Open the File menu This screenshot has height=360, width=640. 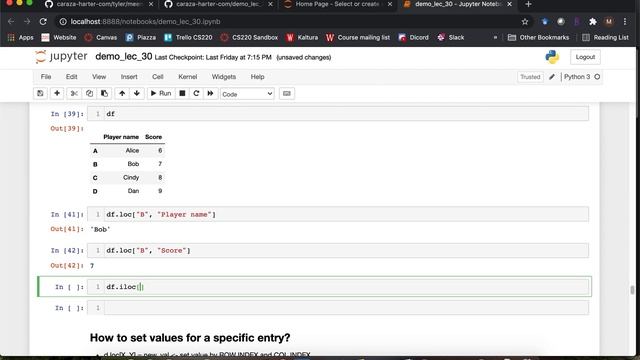pyautogui.click(x=46, y=77)
